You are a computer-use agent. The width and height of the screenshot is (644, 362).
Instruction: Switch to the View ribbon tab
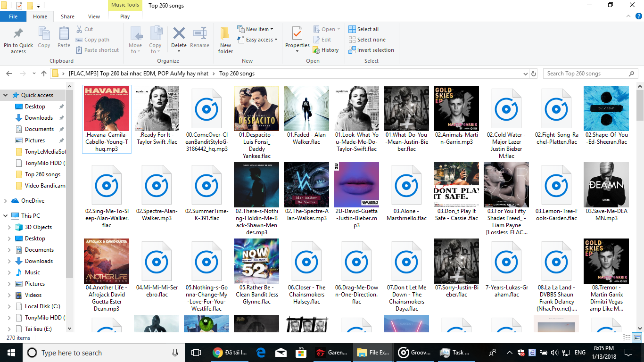click(94, 16)
